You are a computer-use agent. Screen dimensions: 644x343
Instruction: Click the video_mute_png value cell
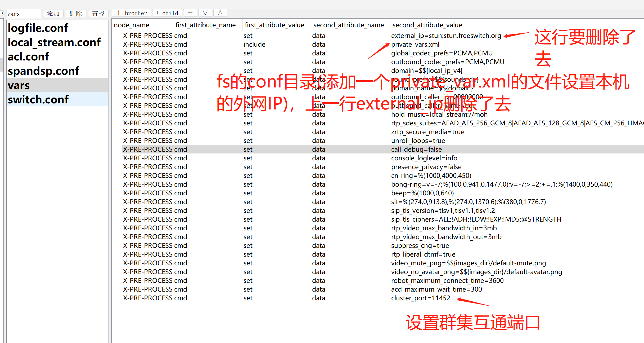pos(469,263)
